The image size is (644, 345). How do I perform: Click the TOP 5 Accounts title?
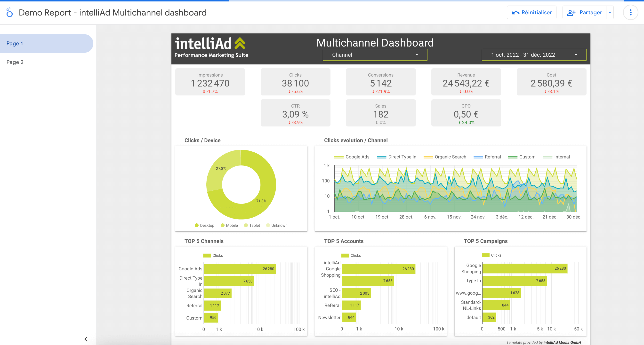(344, 241)
